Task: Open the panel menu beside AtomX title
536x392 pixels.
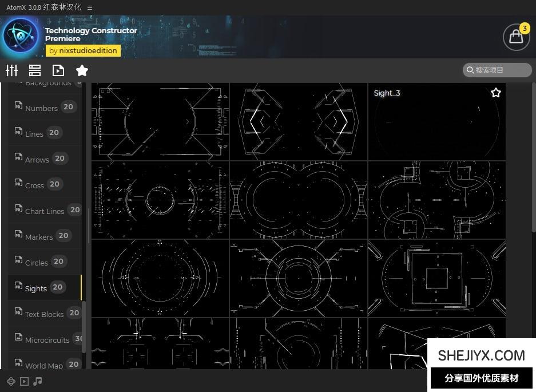Action: pyautogui.click(x=90, y=7)
